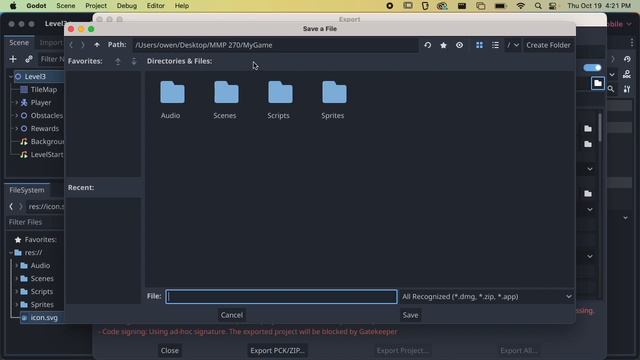This screenshot has width=640, height=360.
Task: Select the Rewards node
Action: tap(44, 129)
